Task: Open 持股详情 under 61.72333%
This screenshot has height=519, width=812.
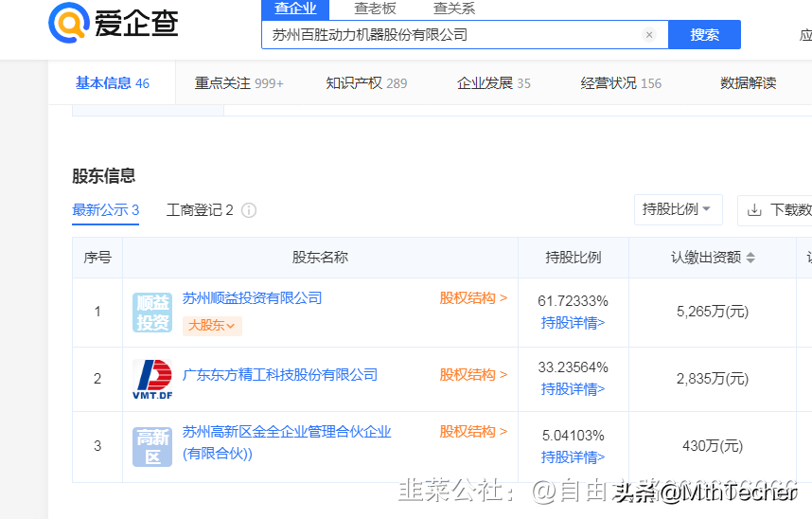Action: tap(573, 323)
